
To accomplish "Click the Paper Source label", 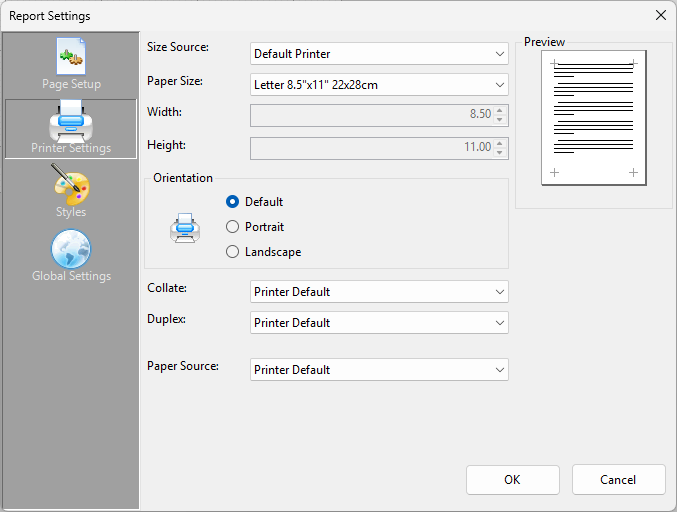I will coord(183,366).
